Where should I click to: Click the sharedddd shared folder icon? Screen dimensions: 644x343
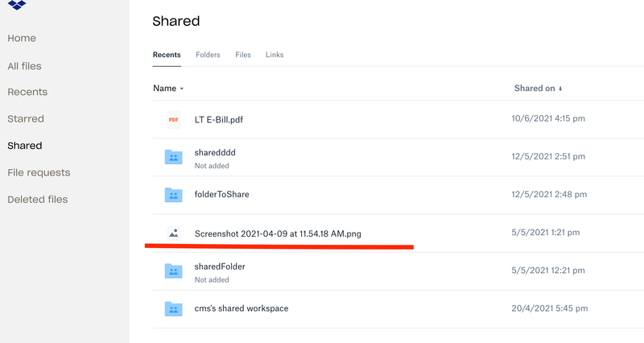click(173, 157)
